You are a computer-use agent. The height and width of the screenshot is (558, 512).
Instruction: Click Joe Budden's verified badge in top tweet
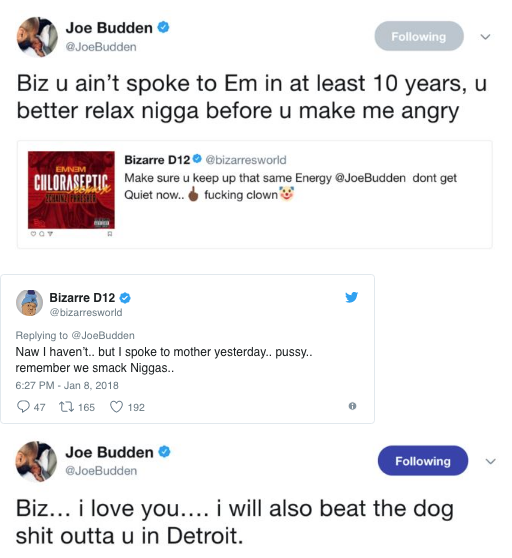point(163,27)
